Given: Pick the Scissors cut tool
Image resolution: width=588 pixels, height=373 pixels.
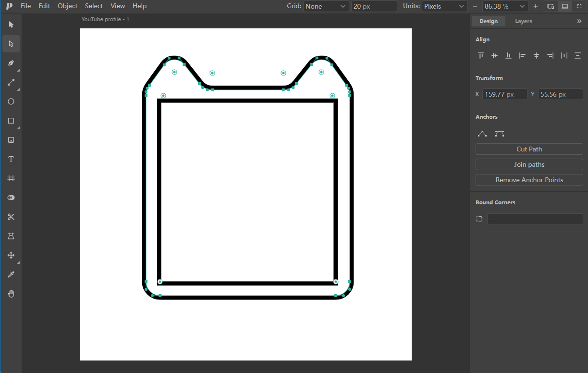Looking at the screenshot, I should (x=11, y=217).
